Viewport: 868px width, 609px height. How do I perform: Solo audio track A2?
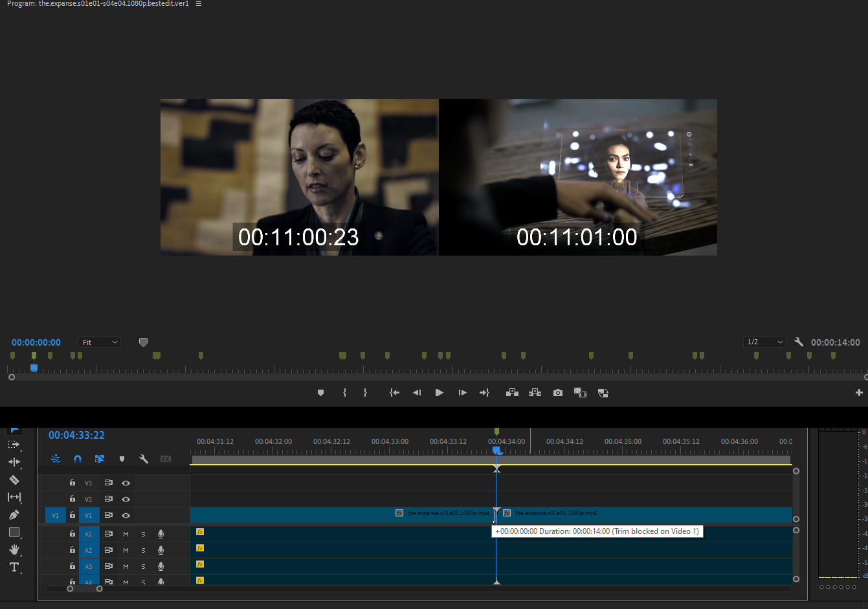(143, 550)
